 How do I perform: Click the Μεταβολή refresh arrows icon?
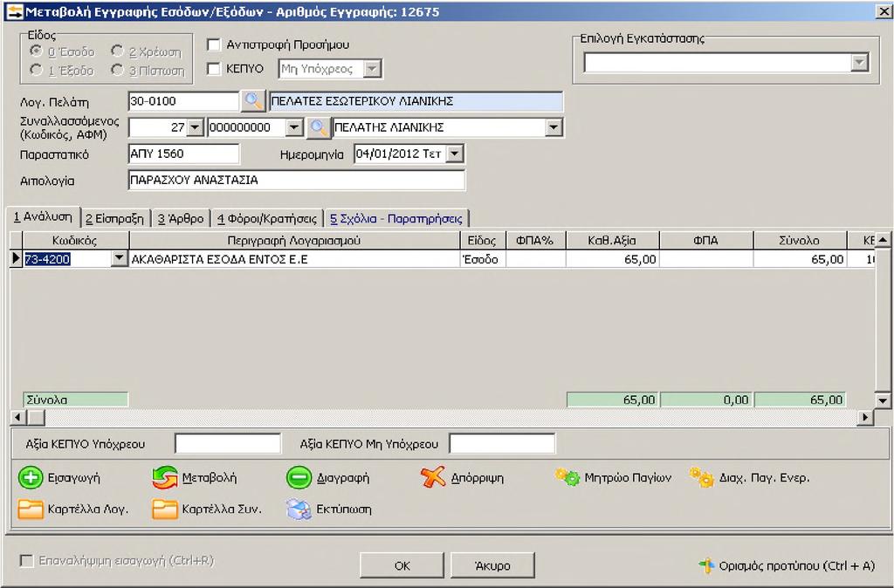coord(165,477)
